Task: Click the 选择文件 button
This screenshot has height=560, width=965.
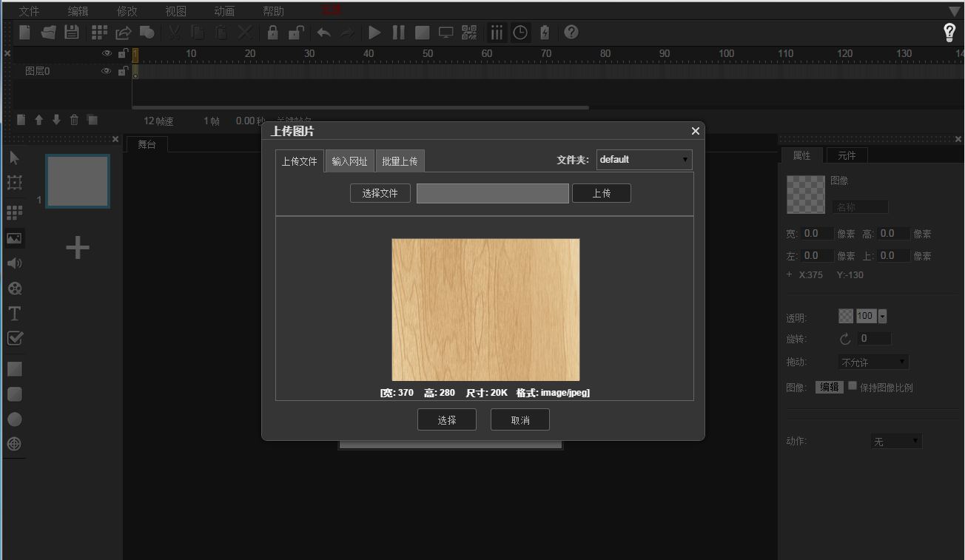Action: [x=380, y=193]
